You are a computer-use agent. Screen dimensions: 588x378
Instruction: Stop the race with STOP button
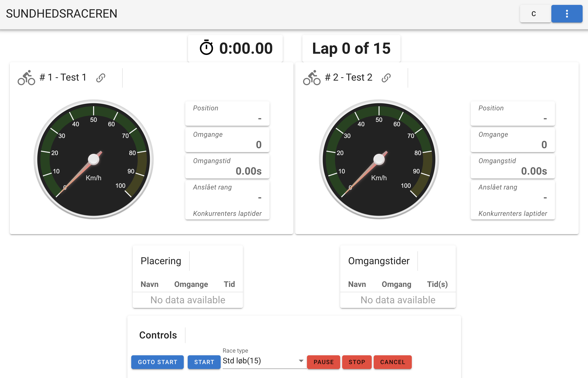tap(357, 362)
